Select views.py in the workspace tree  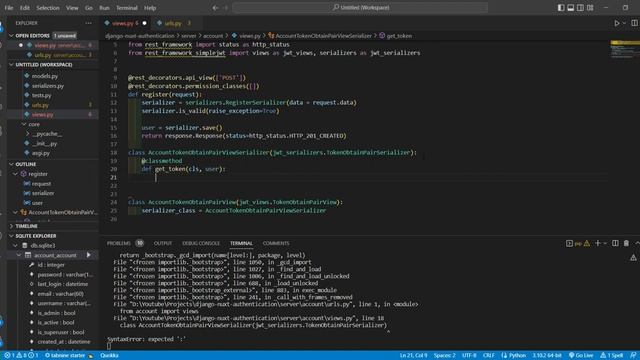42,115
